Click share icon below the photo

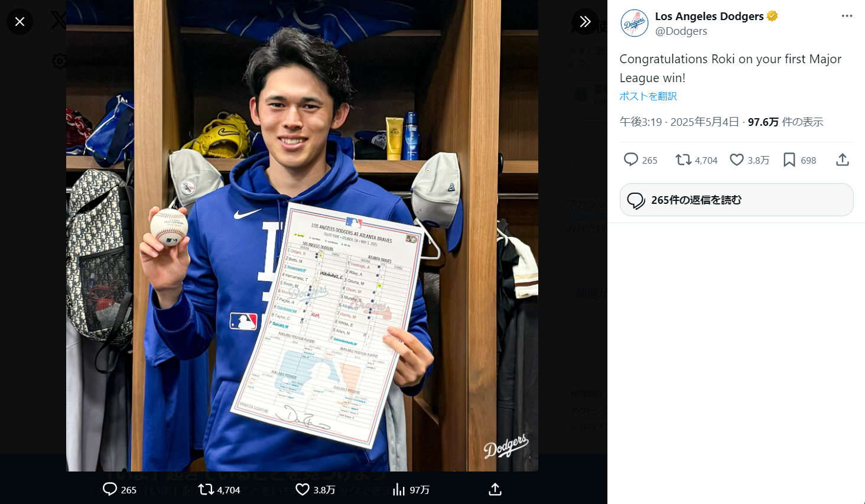(495, 489)
